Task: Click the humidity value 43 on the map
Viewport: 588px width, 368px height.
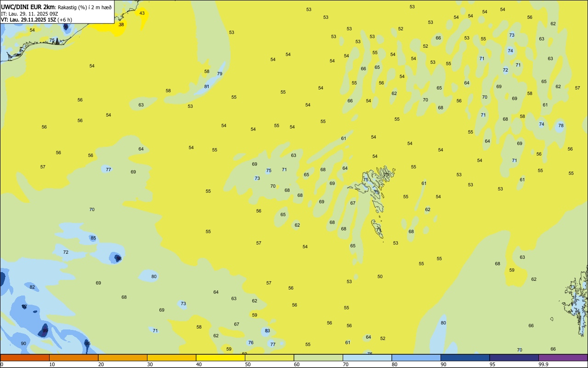Action: click(142, 13)
